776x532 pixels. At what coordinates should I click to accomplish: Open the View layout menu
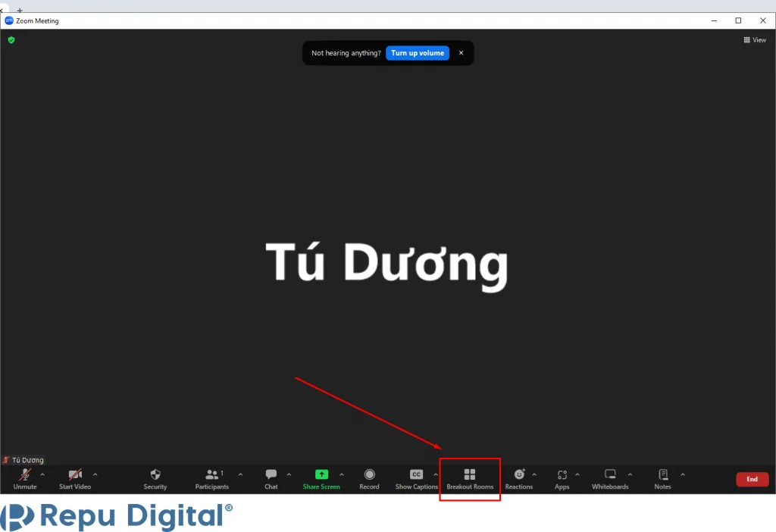tap(755, 40)
